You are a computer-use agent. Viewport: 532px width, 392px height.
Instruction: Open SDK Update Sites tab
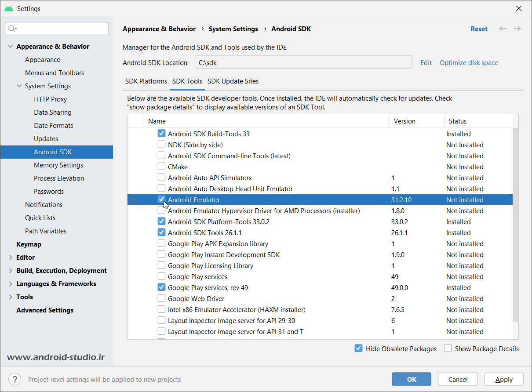pos(233,81)
